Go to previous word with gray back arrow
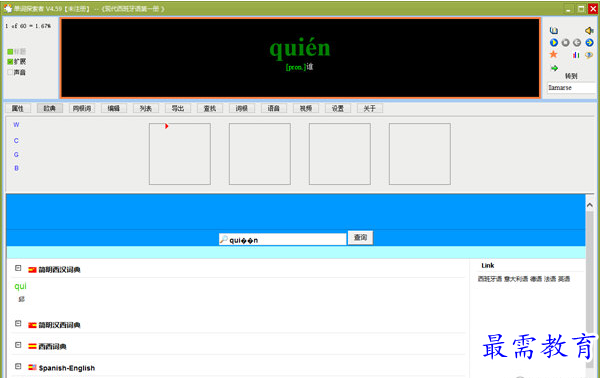This screenshot has width=604, height=378. [x=577, y=42]
